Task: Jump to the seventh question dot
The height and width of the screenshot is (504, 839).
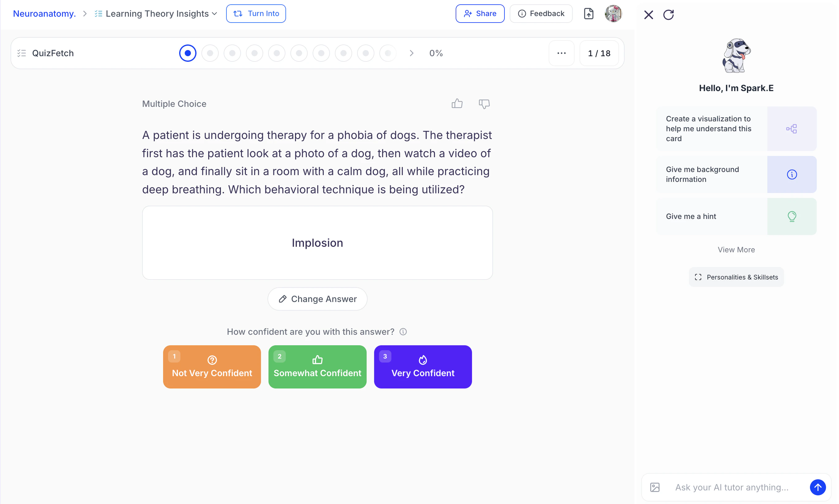Action: [321, 53]
